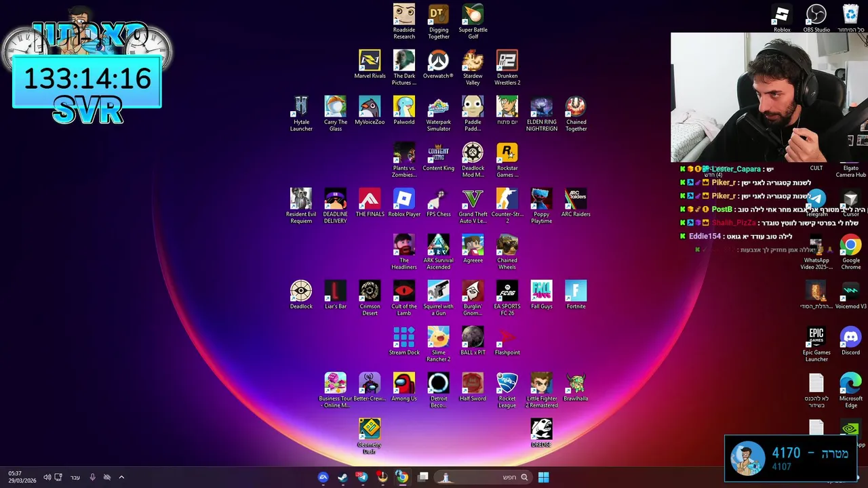Launch the Palworld shortcut

coord(404,110)
